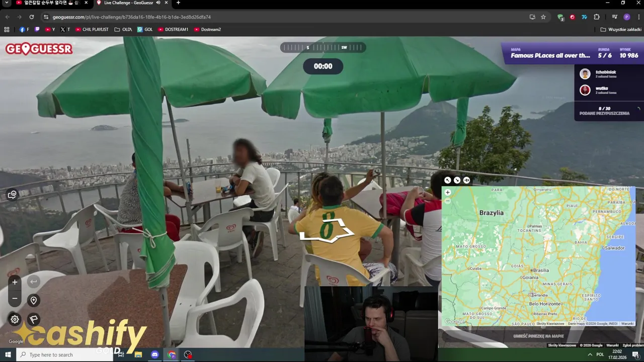Place a pin near Belo Horizonte on map

pyautogui.click(x=544, y=304)
